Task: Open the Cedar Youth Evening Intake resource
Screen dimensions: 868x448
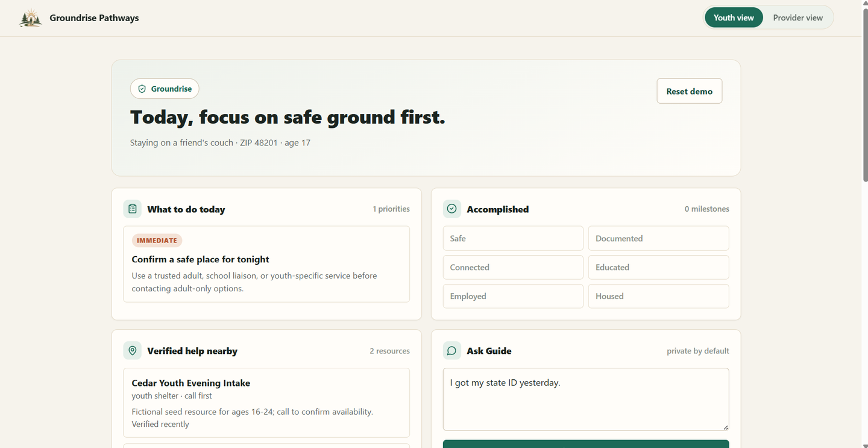Action: (x=266, y=403)
